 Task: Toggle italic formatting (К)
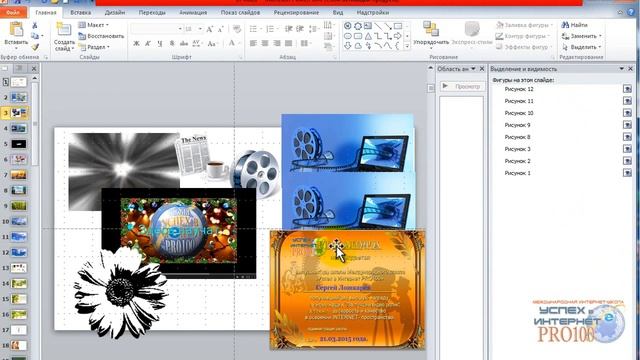pyautogui.click(x=148, y=43)
